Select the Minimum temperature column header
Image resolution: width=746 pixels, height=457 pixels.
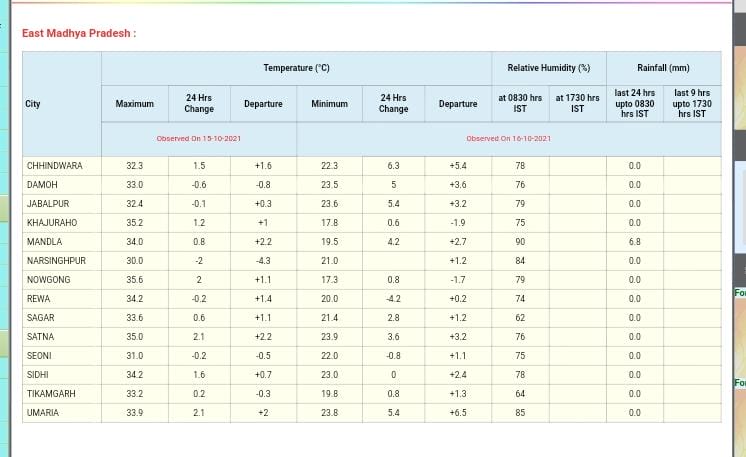(x=329, y=104)
